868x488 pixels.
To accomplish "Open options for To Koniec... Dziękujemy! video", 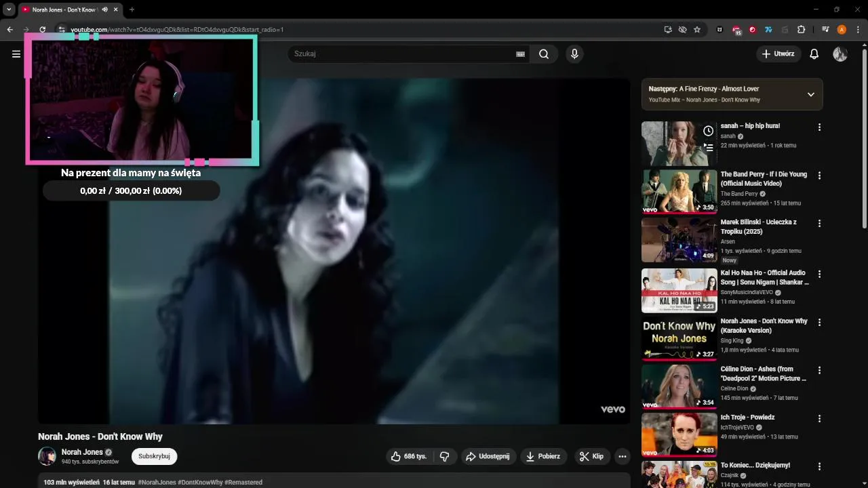I will [x=819, y=467].
